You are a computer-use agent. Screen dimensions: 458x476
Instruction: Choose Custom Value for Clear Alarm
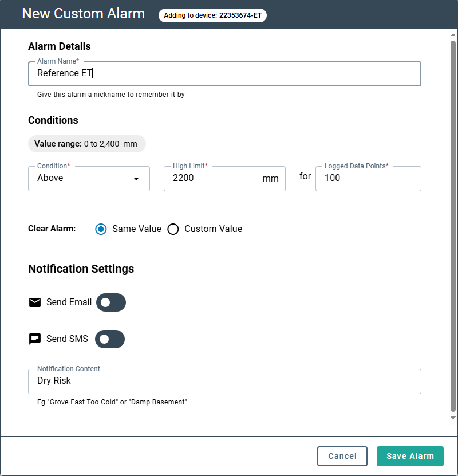click(x=173, y=229)
